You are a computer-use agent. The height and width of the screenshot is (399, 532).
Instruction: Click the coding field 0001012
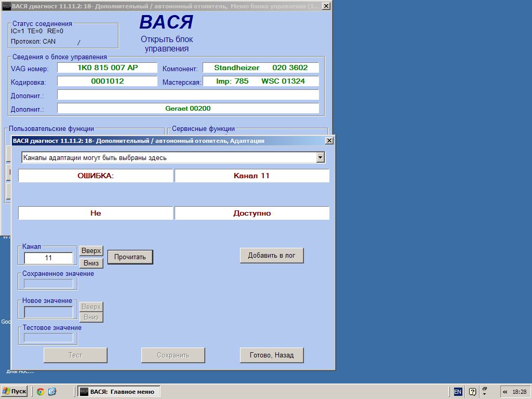coord(107,81)
